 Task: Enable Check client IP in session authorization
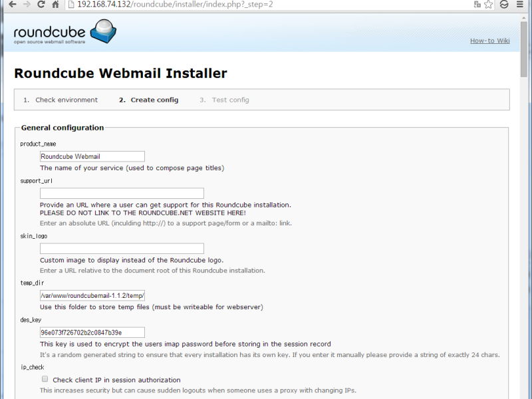tap(45, 379)
